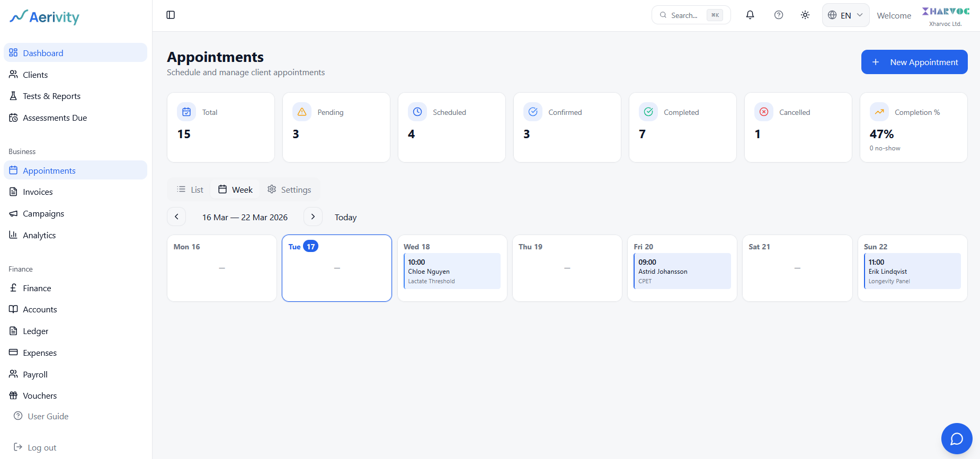Open Chloe Nguyen's 10:00 appointment

point(452,271)
